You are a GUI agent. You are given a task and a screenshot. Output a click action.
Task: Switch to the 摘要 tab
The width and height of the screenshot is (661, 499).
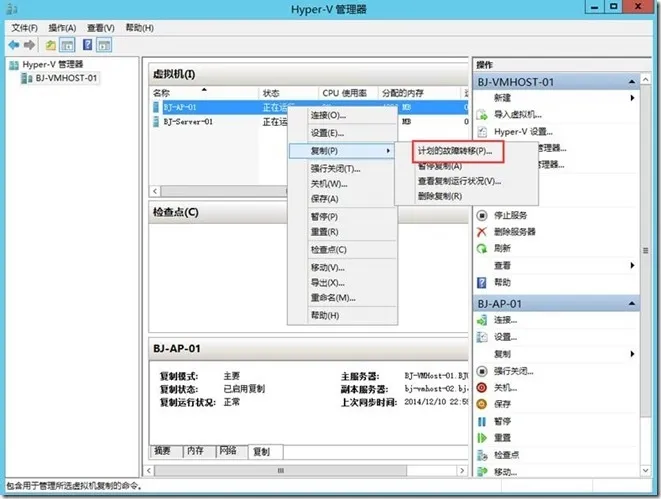[165, 451]
